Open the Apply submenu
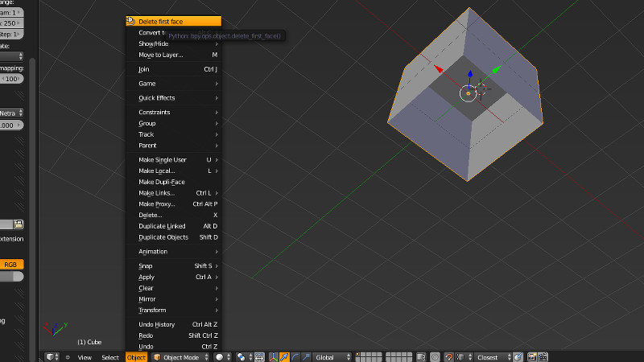This screenshot has height=362, width=644. [x=173, y=277]
